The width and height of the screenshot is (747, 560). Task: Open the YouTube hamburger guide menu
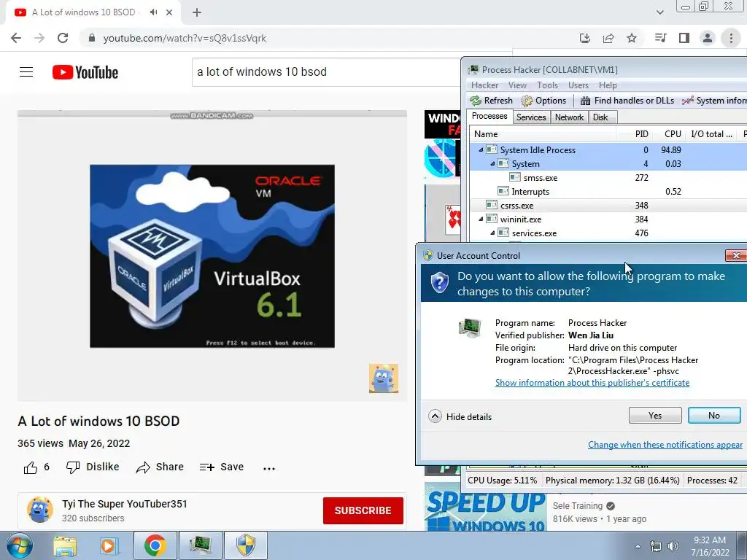pos(26,72)
